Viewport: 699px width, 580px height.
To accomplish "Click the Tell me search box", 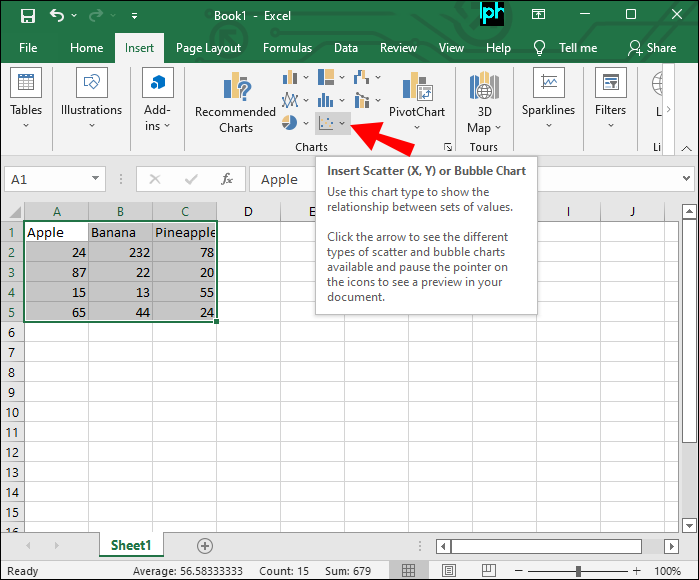I will coord(565,48).
